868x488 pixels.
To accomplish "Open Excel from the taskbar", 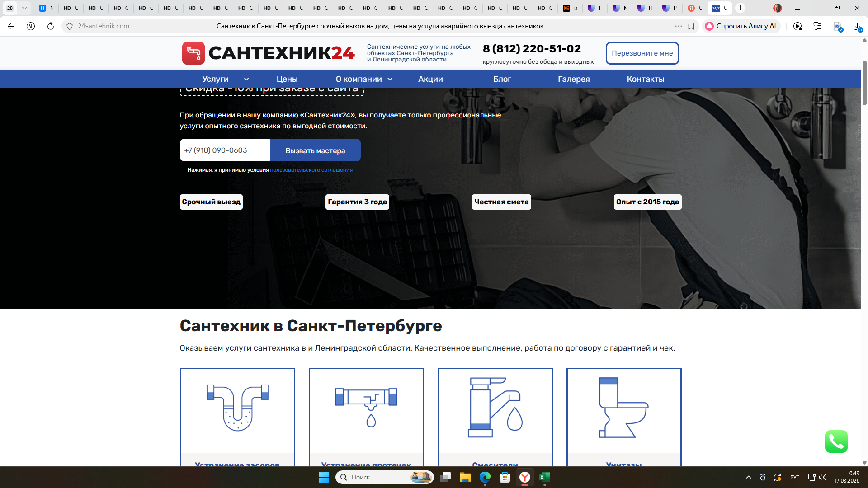I will 545,477.
